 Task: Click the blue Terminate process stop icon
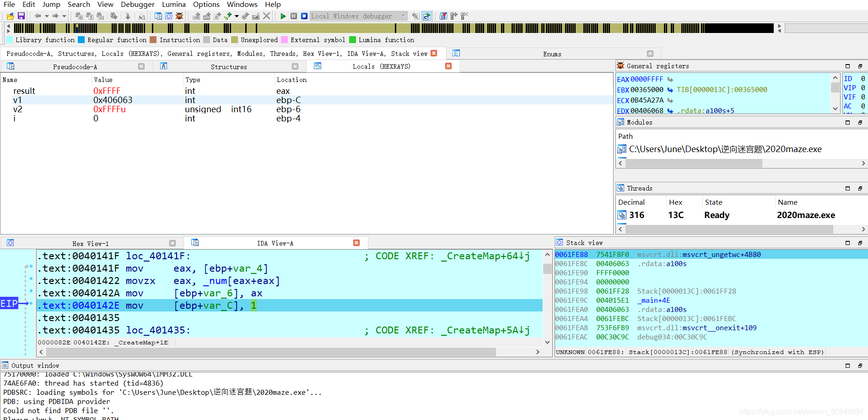[x=304, y=16]
